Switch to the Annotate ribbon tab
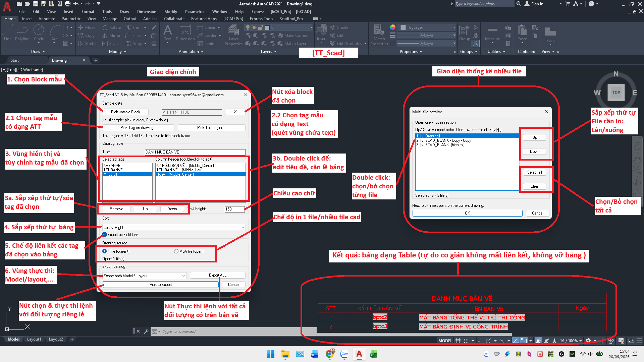Screen dimensions: 644x362 coord(47,19)
